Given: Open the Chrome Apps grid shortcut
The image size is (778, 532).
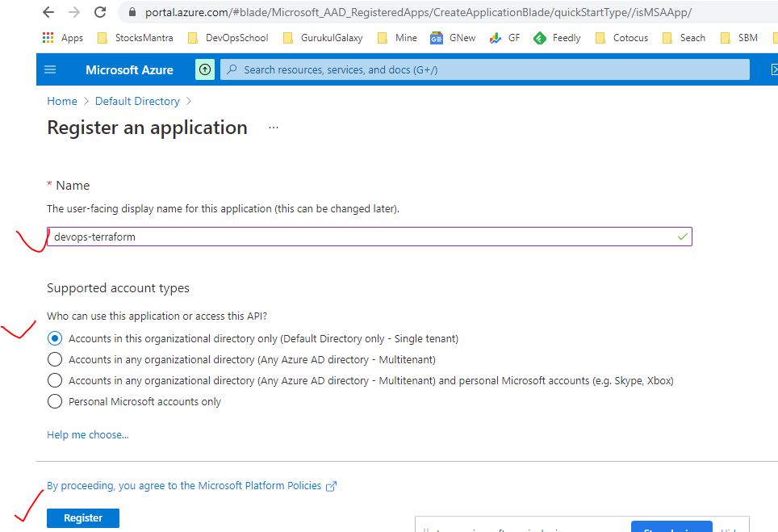Looking at the screenshot, I should point(48,38).
